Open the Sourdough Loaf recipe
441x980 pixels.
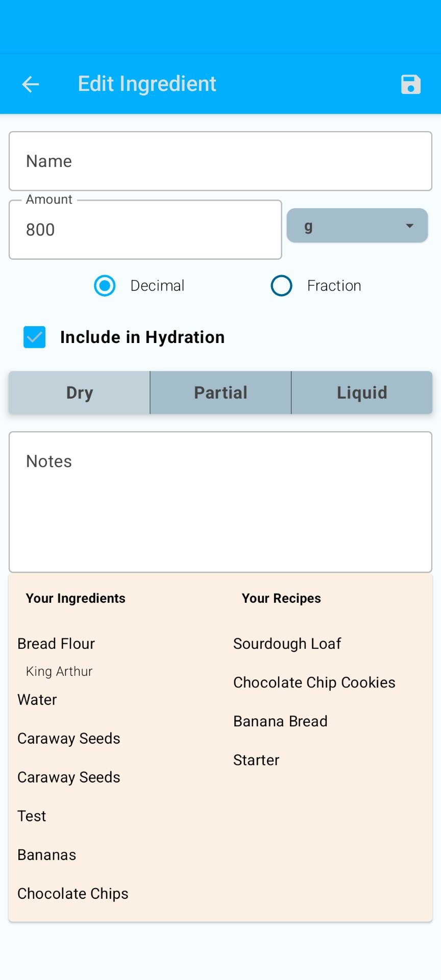click(x=287, y=644)
